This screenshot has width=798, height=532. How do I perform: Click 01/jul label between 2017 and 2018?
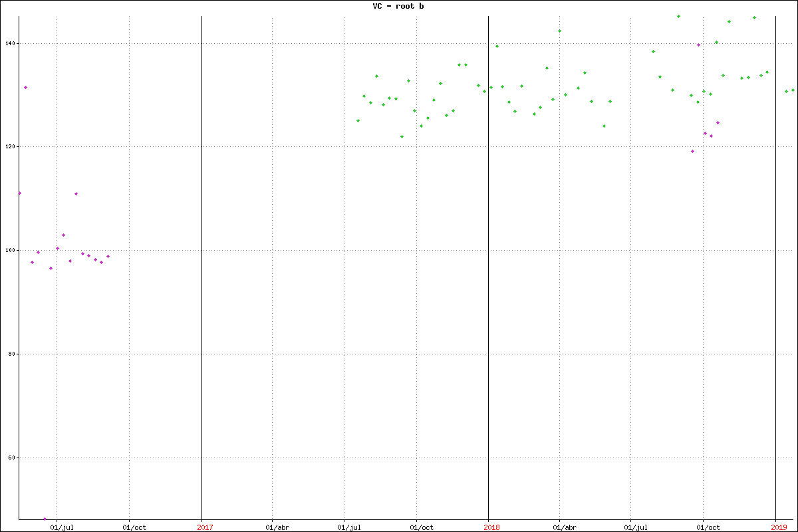point(349,527)
